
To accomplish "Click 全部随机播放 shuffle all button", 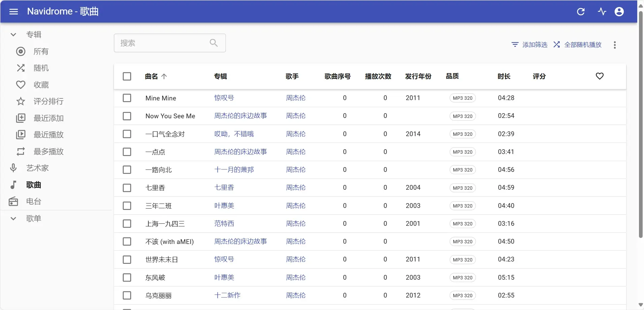I will [x=577, y=44].
